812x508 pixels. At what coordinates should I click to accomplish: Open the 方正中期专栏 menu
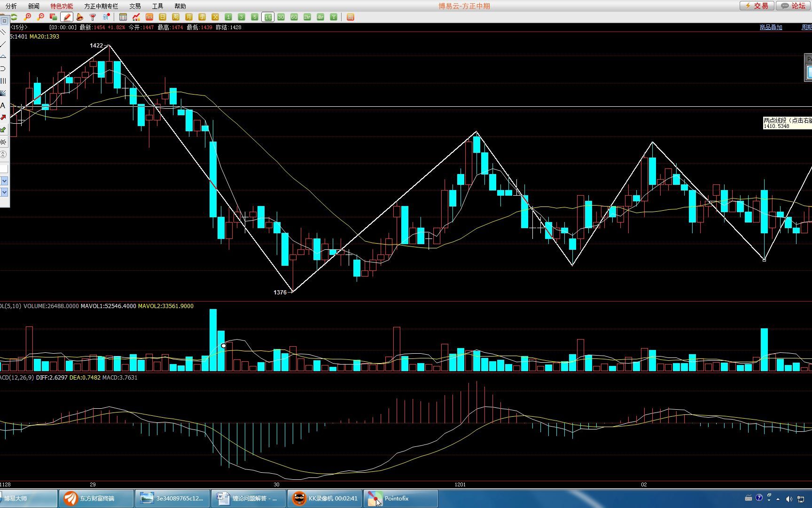(x=101, y=6)
